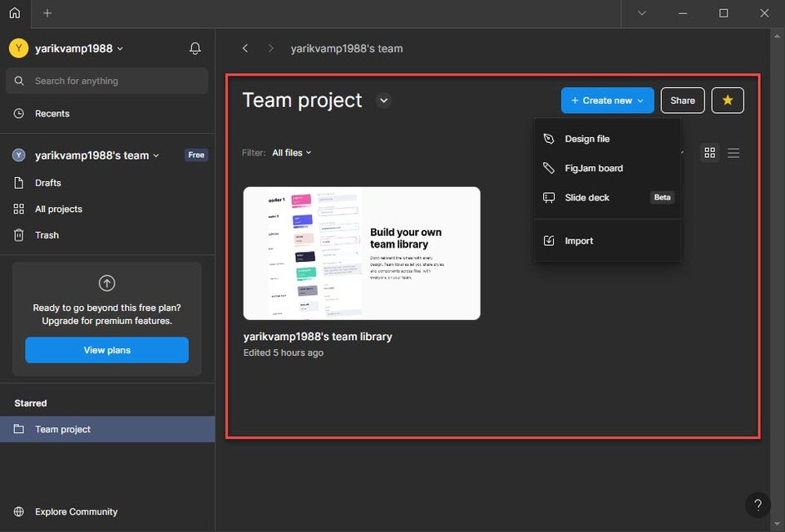Click the Beta badge on Slide deck
This screenshot has height=532, width=785.
(x=662, y=197)
